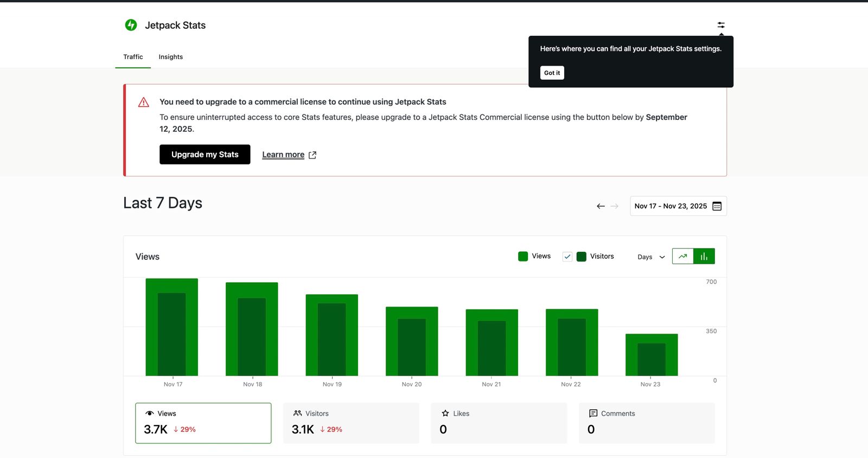Toggle the Visitors checkbox in chart legend
This screenshot has height=458, width=868.
567,257
